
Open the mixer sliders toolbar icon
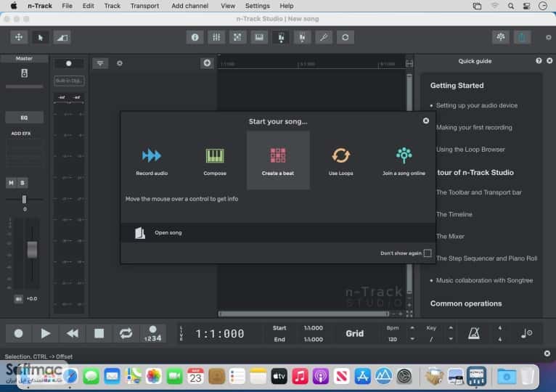[216, 37]
